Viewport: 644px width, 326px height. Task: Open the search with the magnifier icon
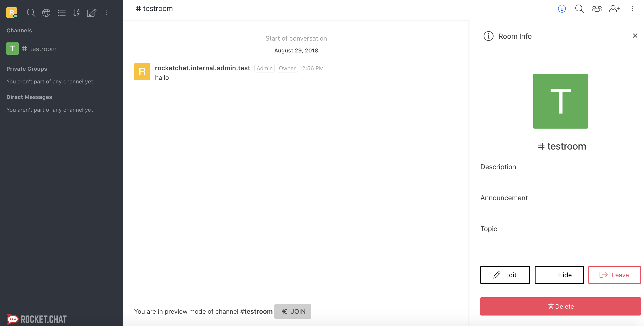[x=31, y=13]
